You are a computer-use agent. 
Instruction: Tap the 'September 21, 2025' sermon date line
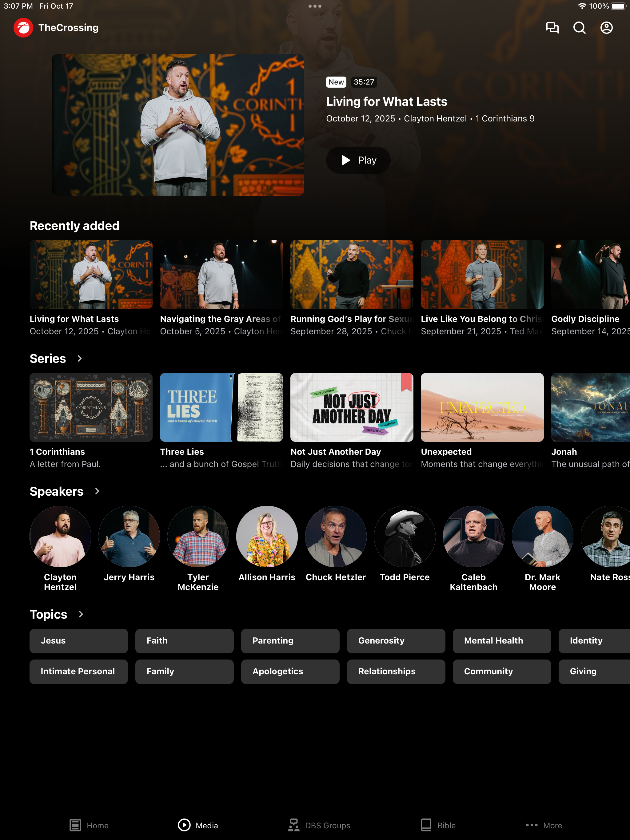(x=482, y=331)
